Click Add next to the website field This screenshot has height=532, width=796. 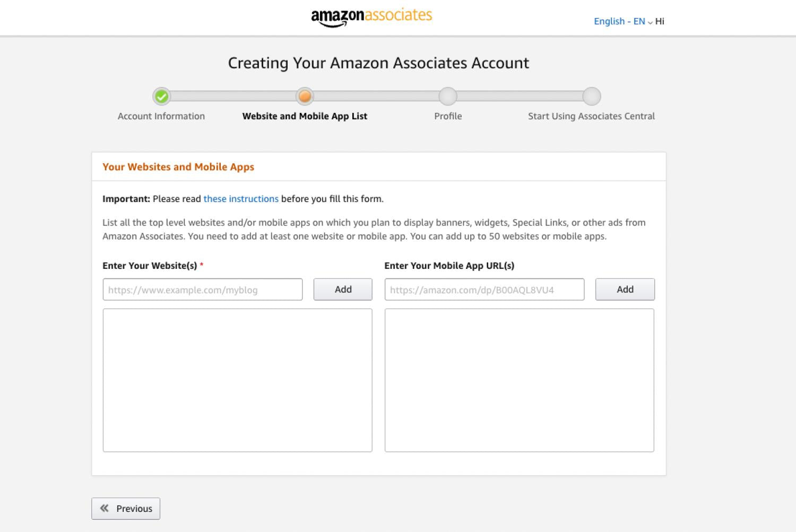tap(342, 289)
